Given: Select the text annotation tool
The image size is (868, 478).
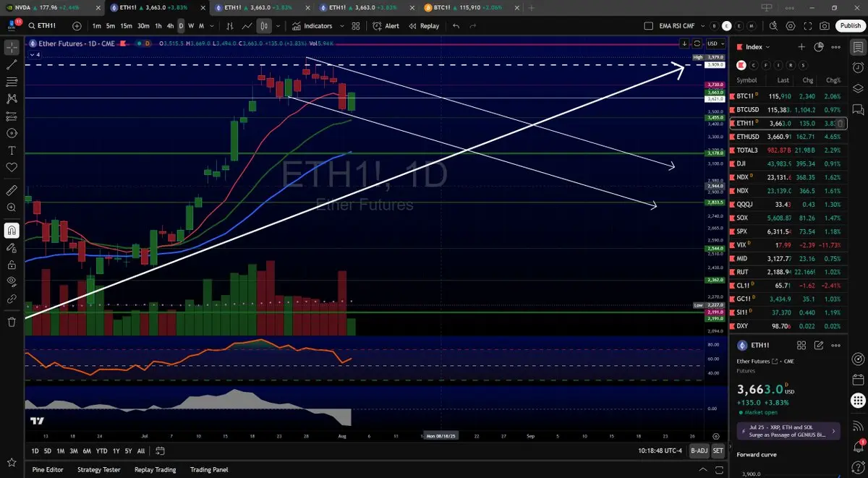Looking at the screenshot, I should coord(12,150).
